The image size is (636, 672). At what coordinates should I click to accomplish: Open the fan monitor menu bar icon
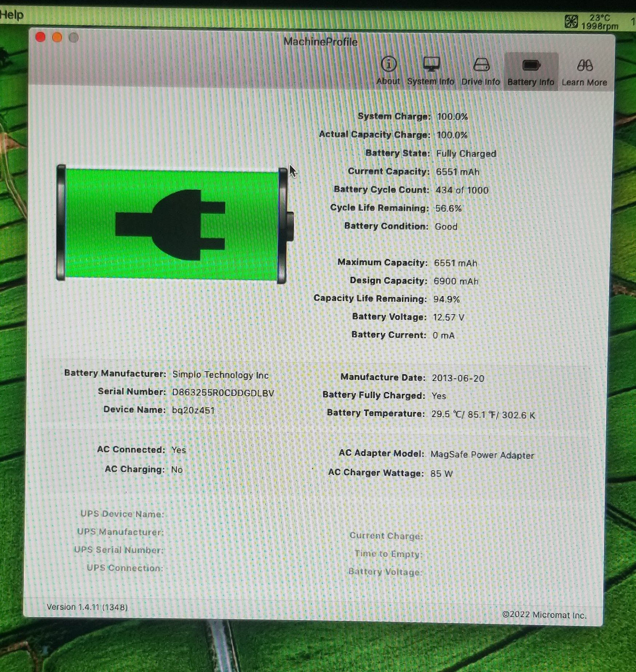(x=571, y=21)
